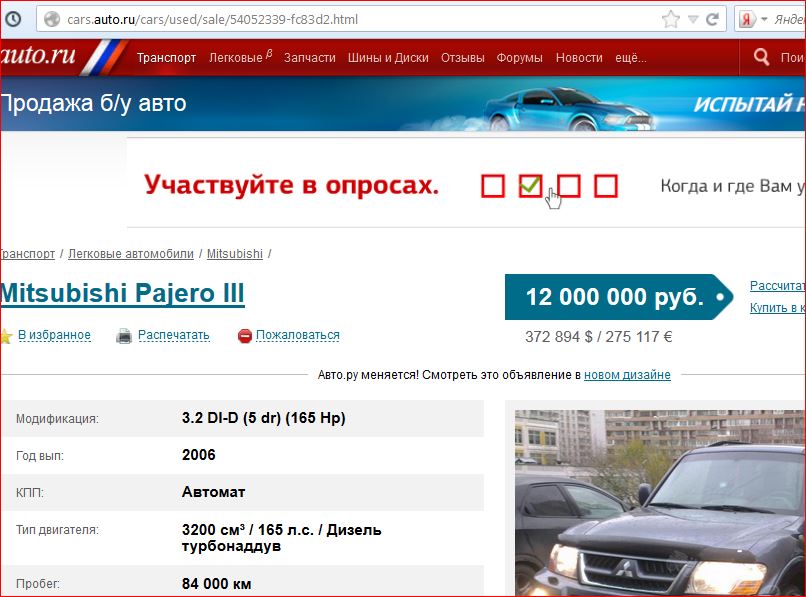
Task: Click the browser address bar URL field
Action: pos(350,19)
